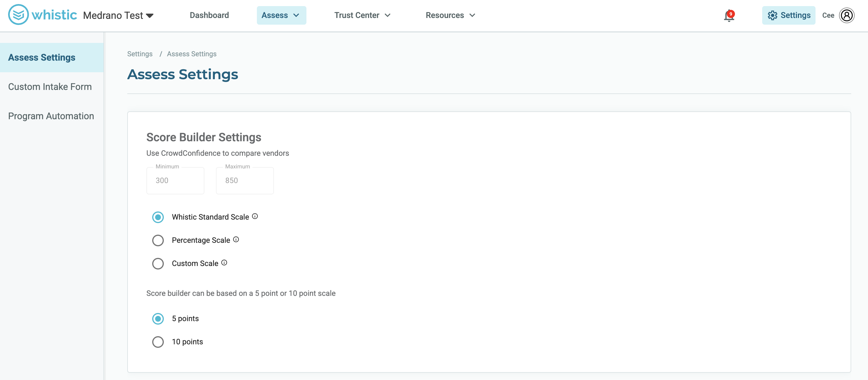This screenshot has width=868, height=380.
Task: Click the Assess Settings breadcrumb
Action: (192, 54)
